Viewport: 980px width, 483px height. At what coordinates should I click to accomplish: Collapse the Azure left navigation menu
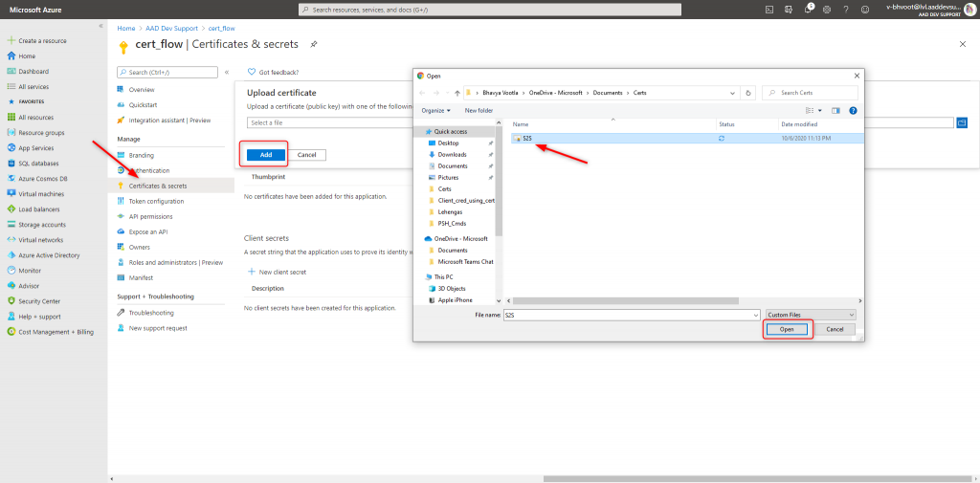point(100,26)
